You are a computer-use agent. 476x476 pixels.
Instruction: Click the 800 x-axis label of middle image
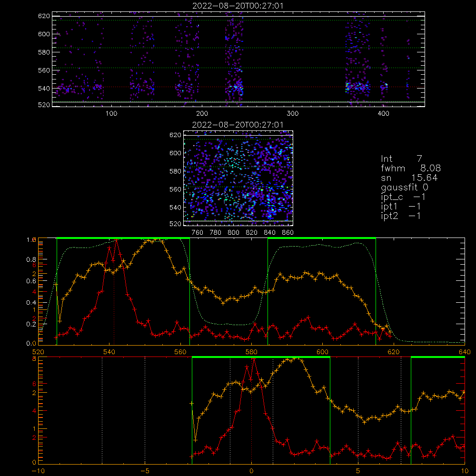233,233
